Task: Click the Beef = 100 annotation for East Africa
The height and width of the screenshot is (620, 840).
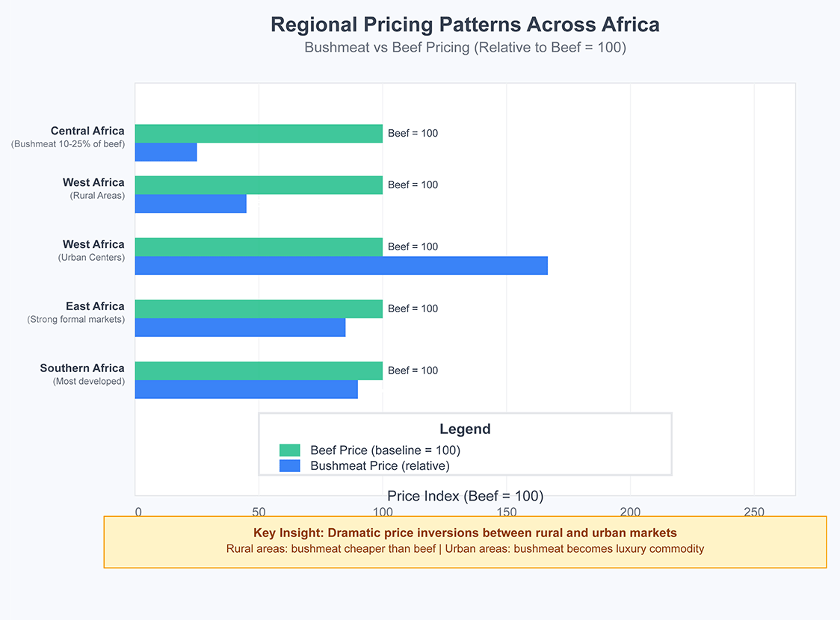Action: tap(413, 309)
